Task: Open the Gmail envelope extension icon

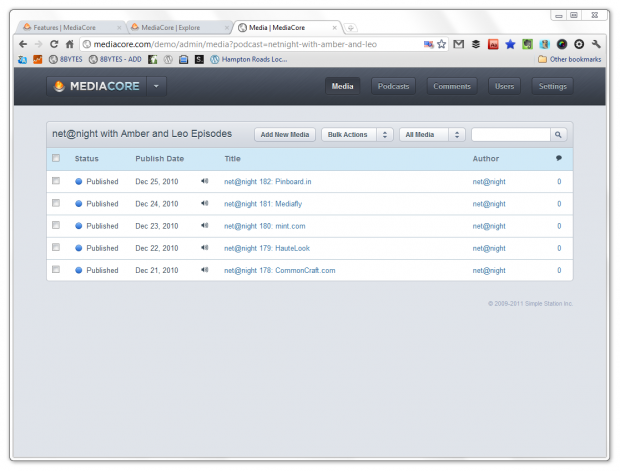Action: [x=459, y=44]
